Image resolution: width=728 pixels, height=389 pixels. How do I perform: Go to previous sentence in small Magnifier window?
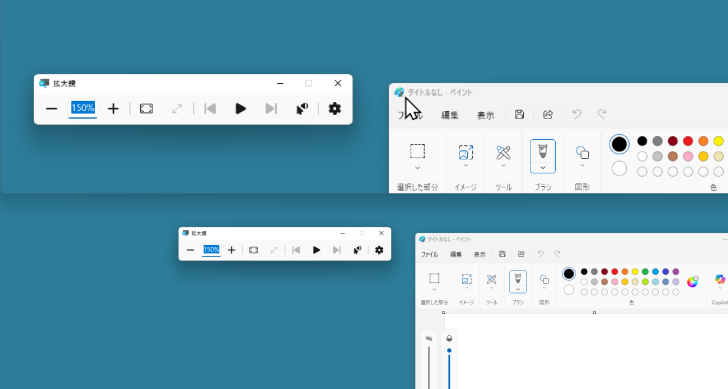(x=296, y=250)
